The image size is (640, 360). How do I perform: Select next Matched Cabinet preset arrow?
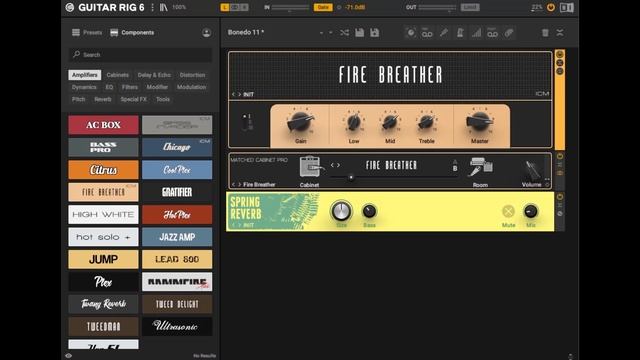coord(240,184)
